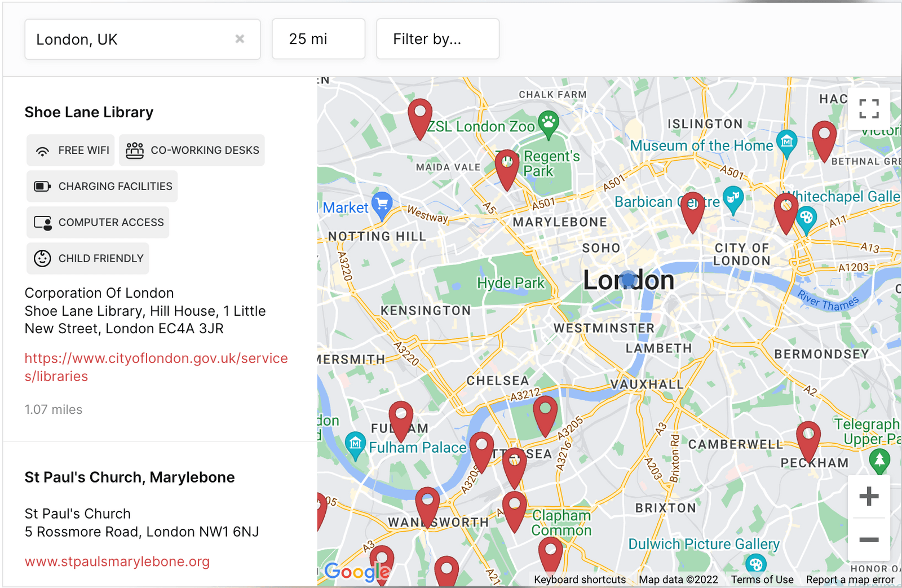Screen dimensions: 902x588
Task: Click the Market shopping cart marker
Action: point(382,204)
